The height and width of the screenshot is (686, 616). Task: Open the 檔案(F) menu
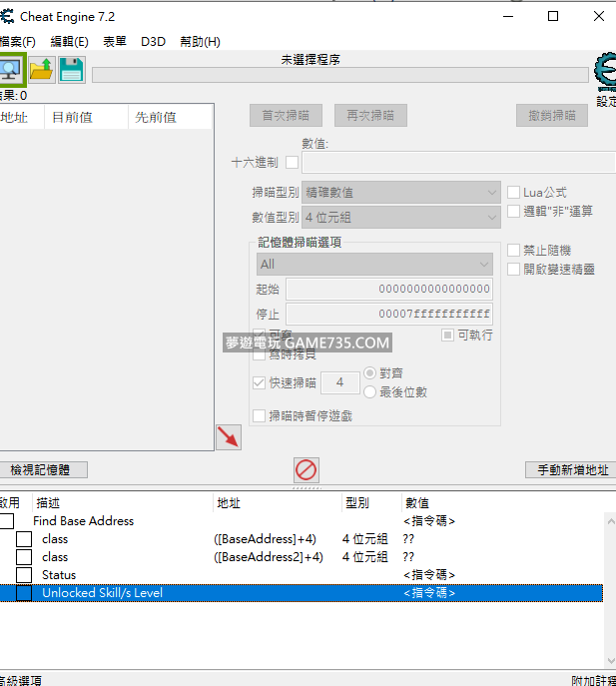click(18, 42)
